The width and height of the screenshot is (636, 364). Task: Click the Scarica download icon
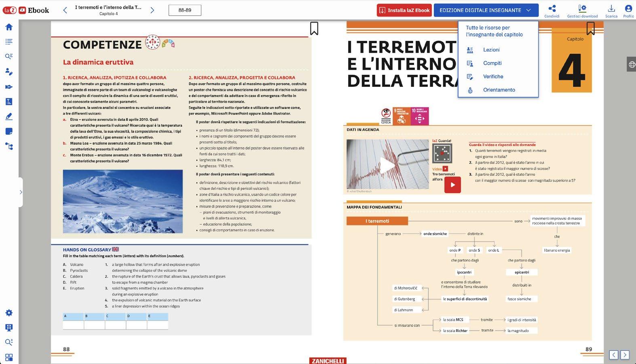click(x=611, y=11)
